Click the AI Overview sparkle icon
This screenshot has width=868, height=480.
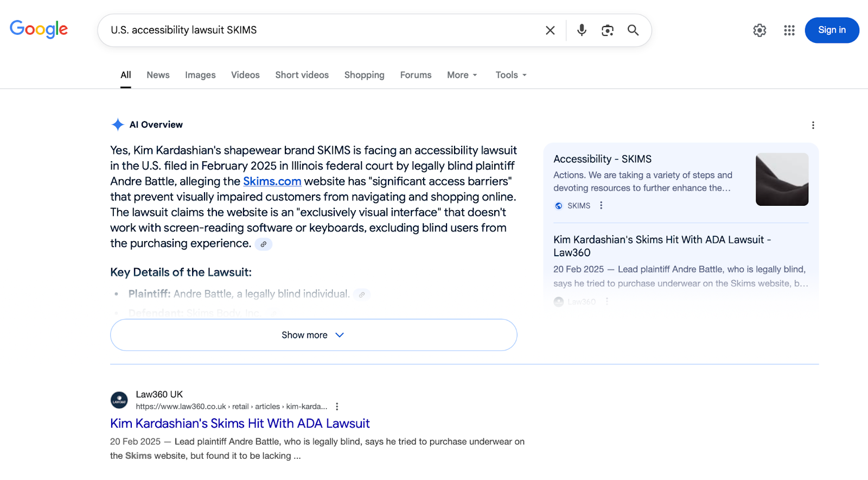(x=118, y=125)
